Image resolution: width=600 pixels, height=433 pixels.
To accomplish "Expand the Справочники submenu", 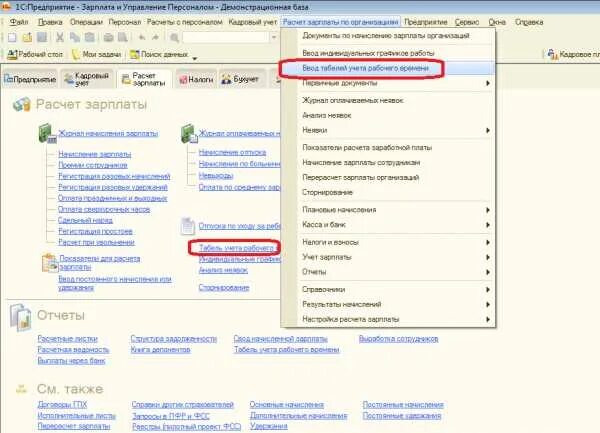I will click(x=488, y=290).
